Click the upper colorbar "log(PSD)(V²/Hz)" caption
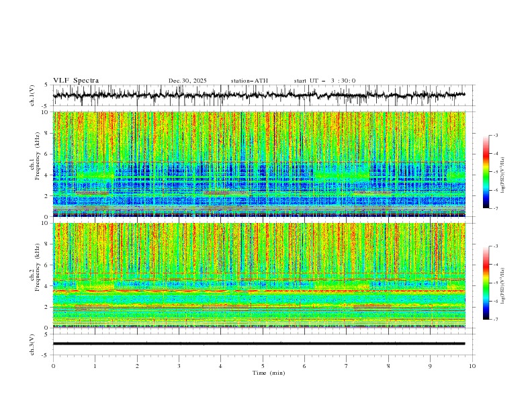Viewport: 532px width, 411px height. pyautogui.click(x=503, y=175)
